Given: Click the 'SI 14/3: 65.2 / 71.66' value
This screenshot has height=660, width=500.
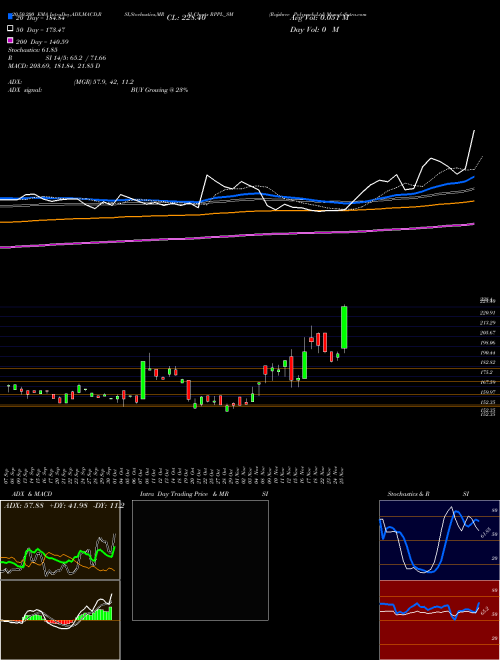Looking at the screenshot, I should [x=76, y=58].
